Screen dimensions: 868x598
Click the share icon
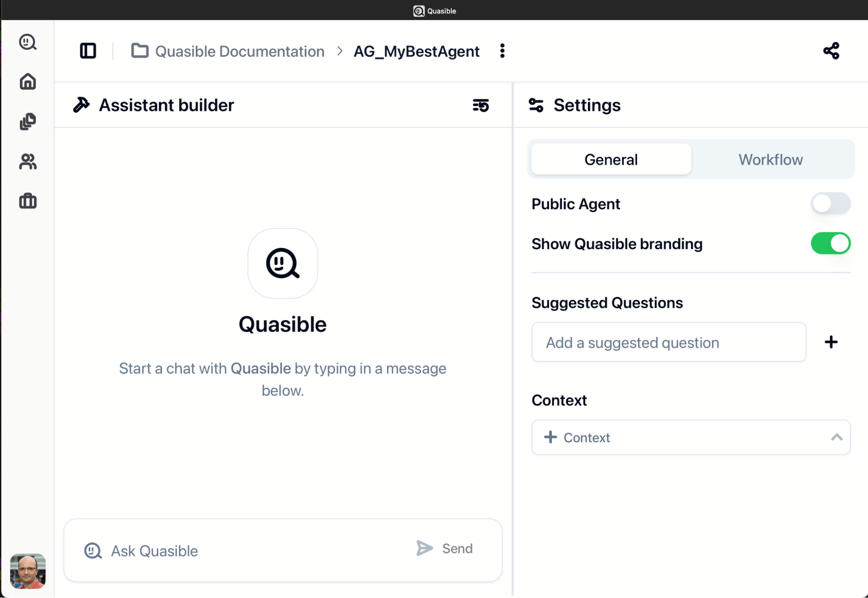tap(831, 51)
